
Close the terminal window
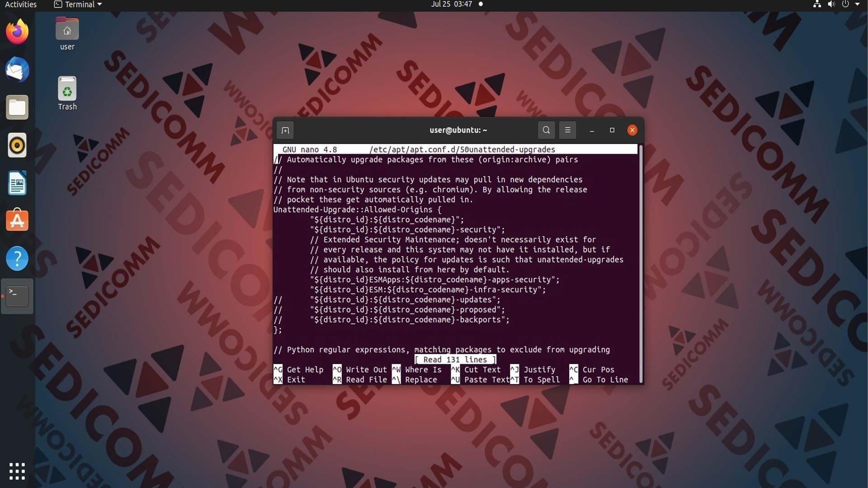point(632,130)
